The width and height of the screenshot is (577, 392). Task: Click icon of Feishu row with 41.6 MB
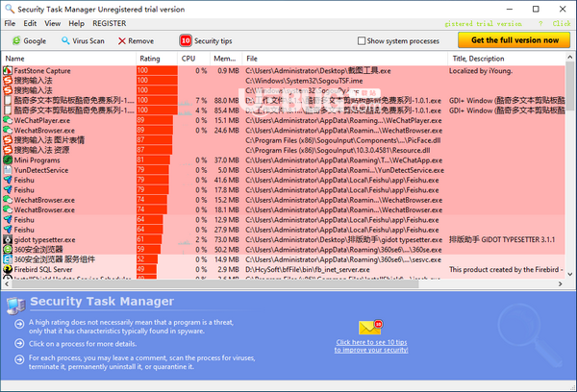(x=8, y=180)
